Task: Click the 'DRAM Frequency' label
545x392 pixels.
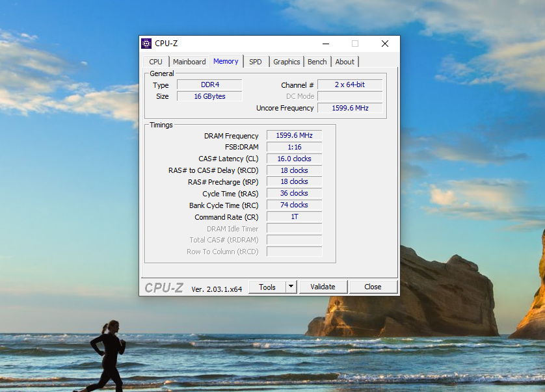Action: point(231,136)
